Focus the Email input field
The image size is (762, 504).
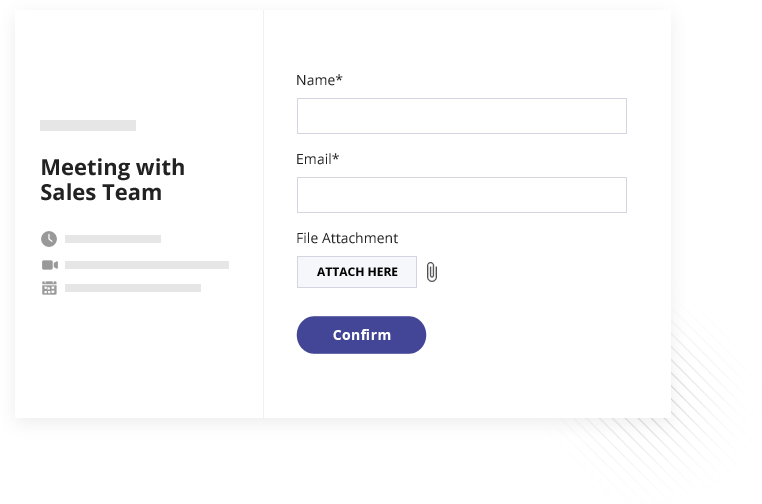point(462,195)
